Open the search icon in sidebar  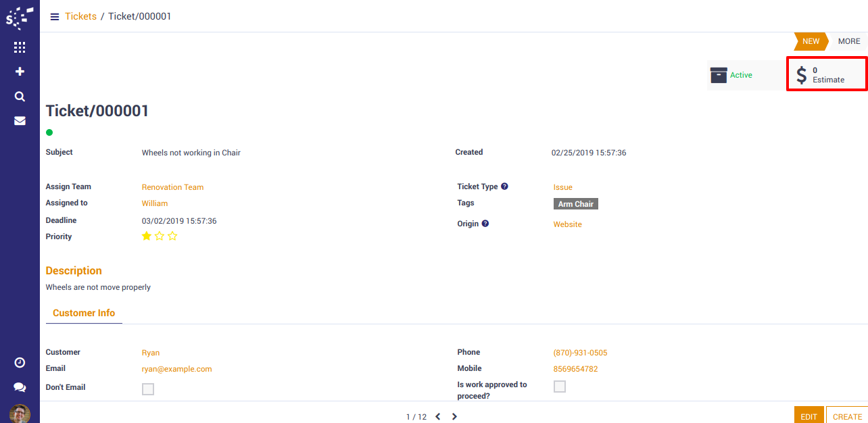(x=20, y=97)
